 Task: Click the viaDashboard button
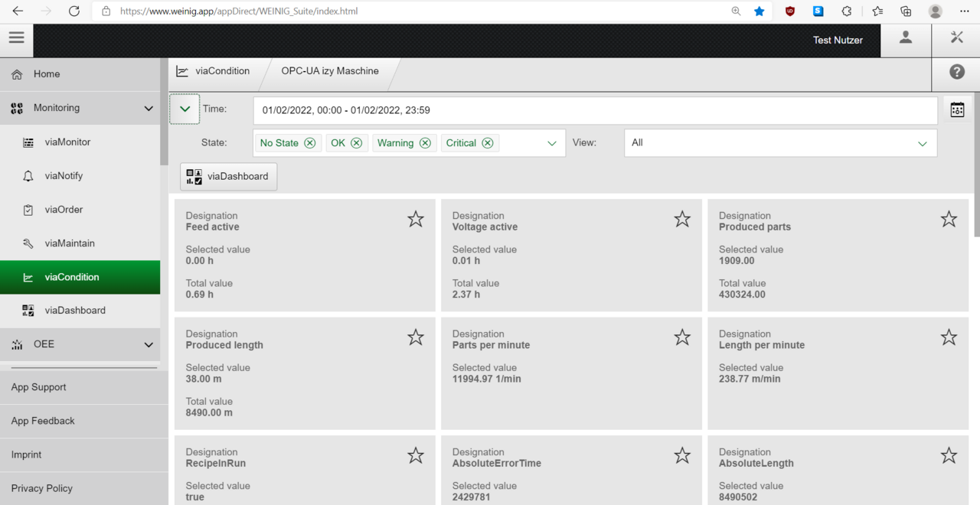pos(229,177)
